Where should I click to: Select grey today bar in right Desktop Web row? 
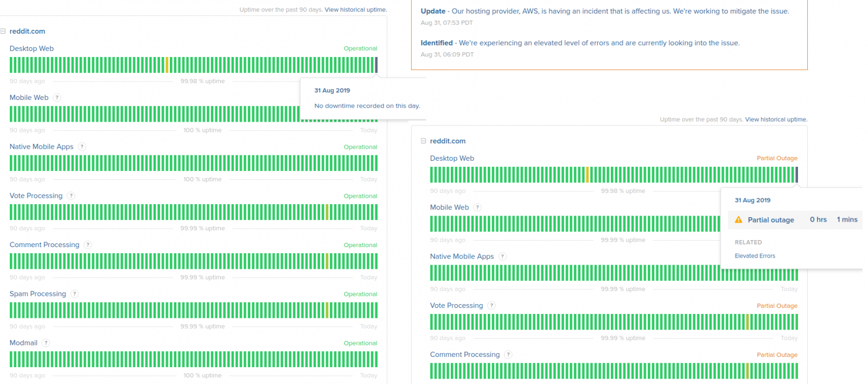click(x=796, y=175)
